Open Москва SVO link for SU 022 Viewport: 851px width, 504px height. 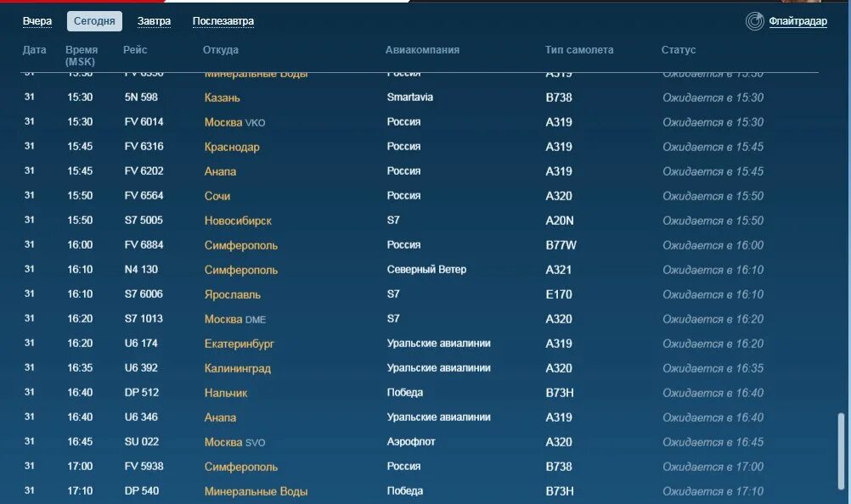pos(235,442)
